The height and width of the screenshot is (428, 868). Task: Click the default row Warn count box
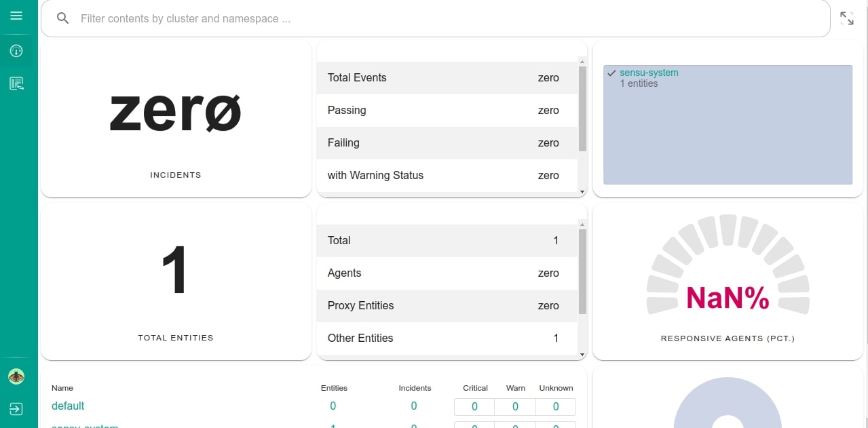[515, 407]
